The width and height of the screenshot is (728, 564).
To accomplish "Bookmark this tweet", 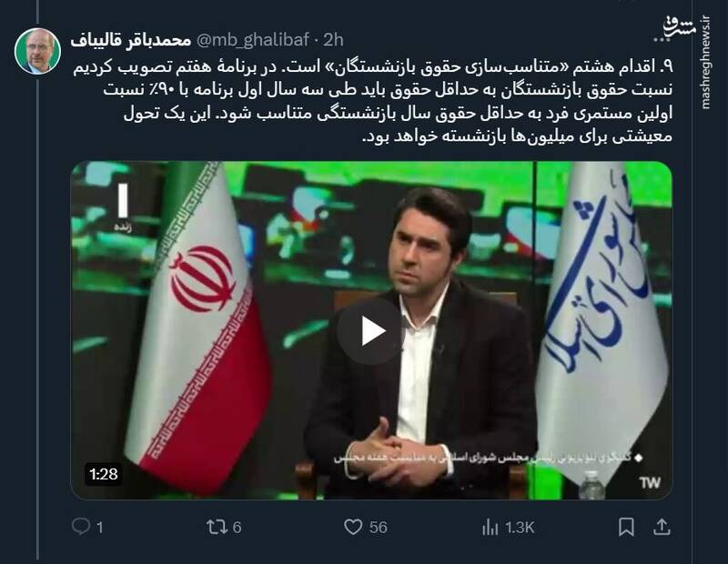I will [626, 527].
